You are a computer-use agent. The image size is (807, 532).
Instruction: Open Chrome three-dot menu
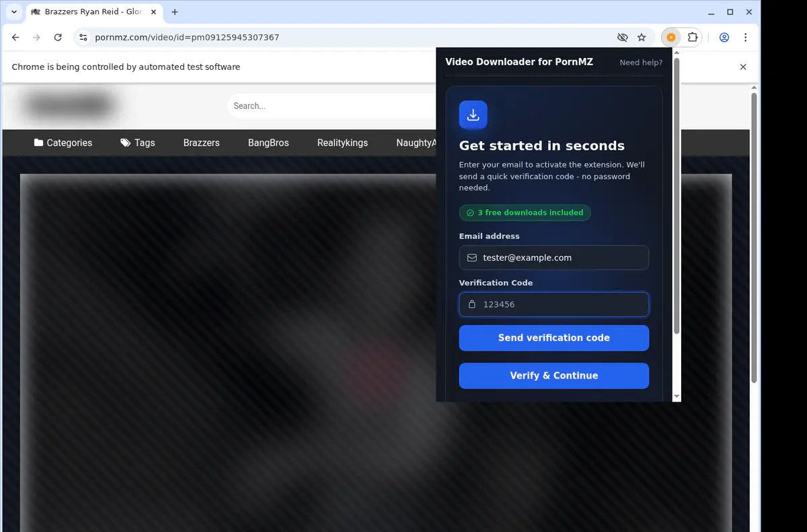coord(745,38)
